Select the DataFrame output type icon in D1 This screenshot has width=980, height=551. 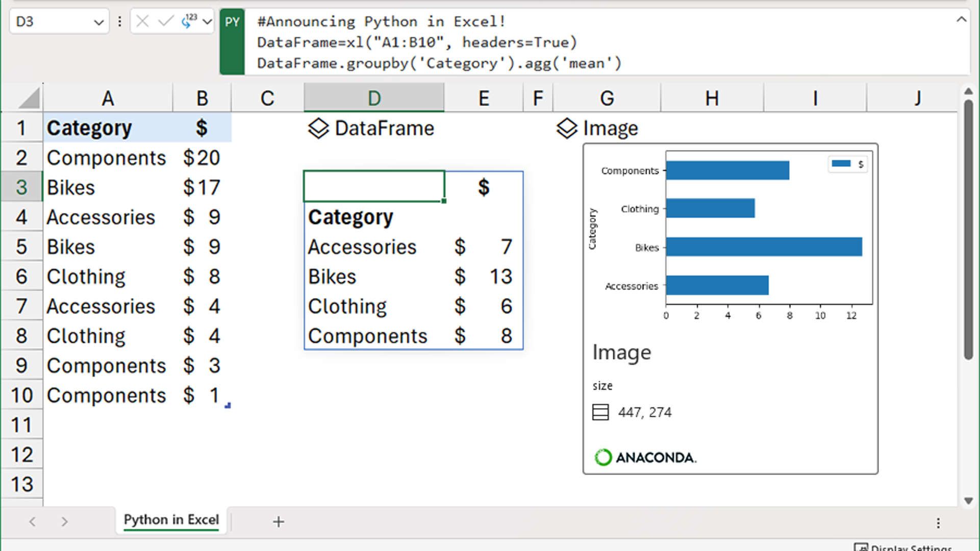(x=318, y=128)
